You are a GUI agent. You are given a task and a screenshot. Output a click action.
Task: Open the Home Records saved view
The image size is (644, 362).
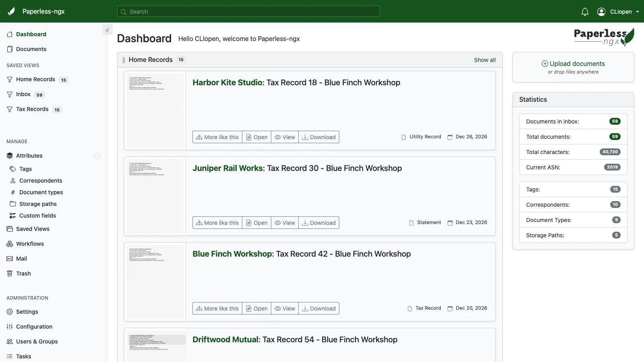pos(35,80)
